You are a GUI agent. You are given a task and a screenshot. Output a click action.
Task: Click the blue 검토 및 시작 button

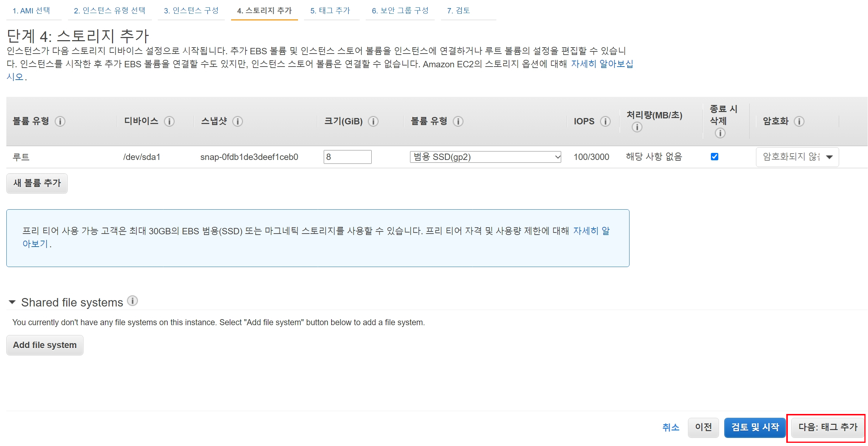(755, 427)
